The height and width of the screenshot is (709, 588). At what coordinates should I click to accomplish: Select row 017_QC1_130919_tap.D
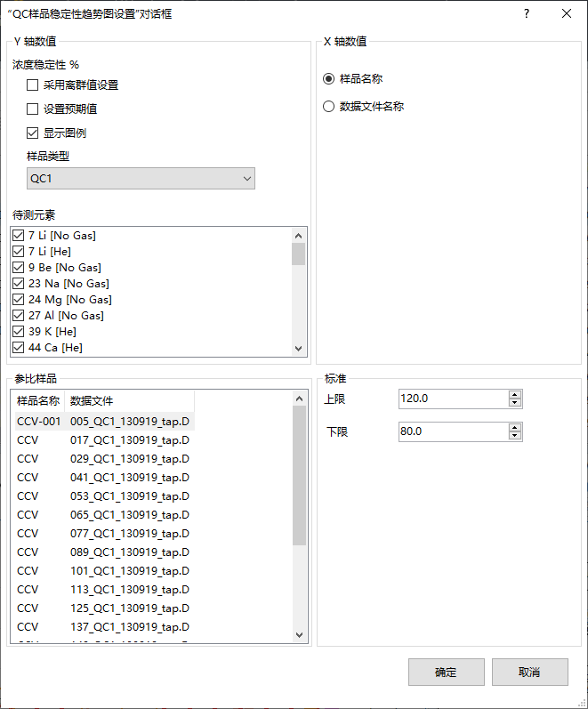(104, 440)
